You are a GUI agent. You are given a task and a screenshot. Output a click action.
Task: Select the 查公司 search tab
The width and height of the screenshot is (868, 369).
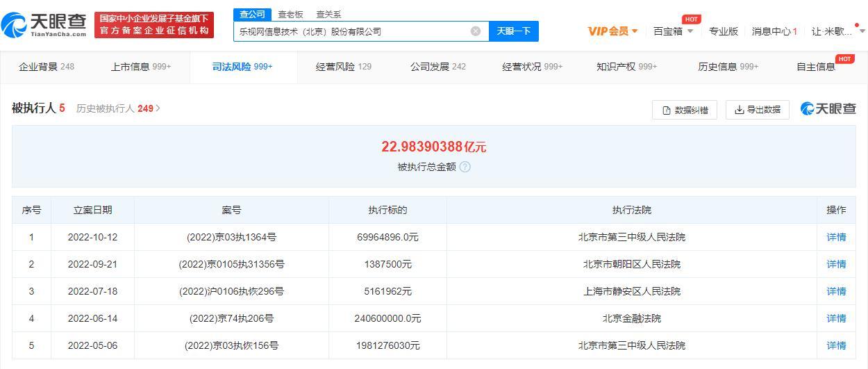(x=252, y=14)
